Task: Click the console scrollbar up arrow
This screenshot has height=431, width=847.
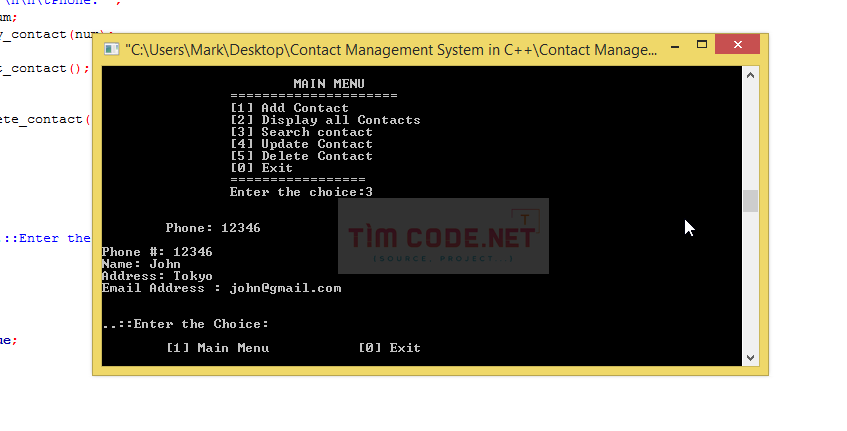Action: 750,75
